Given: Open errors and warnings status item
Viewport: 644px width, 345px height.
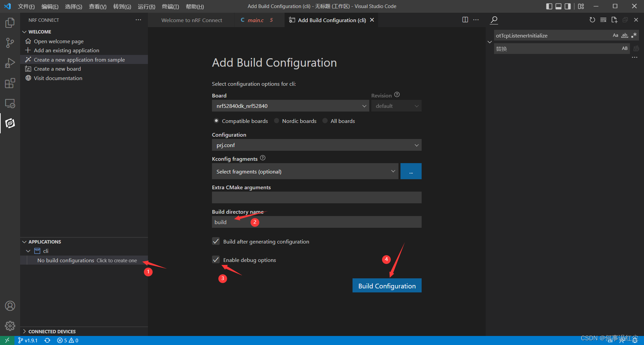Looking at the screenshot, I should pyautogui.click(x=68, y=340).
